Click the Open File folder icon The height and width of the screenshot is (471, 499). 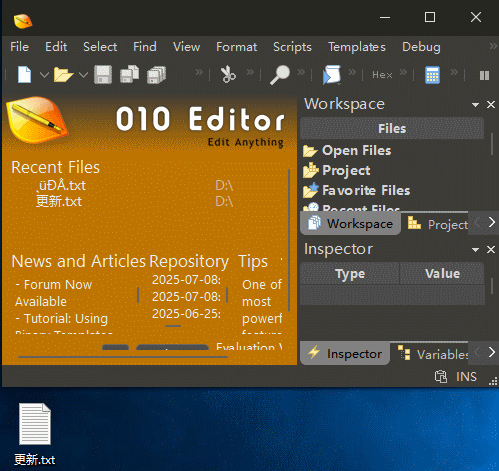point(63,74)
